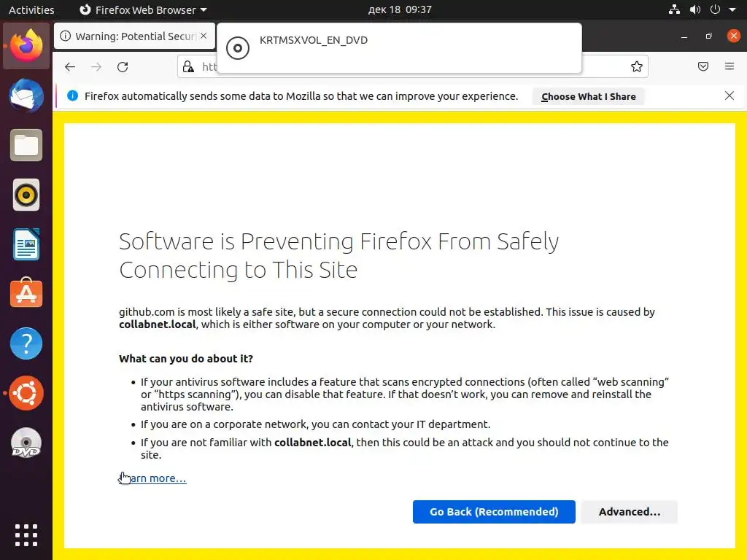Click Go Back (Recommended) button
The image size is (747, 560).
pos(494,512)
